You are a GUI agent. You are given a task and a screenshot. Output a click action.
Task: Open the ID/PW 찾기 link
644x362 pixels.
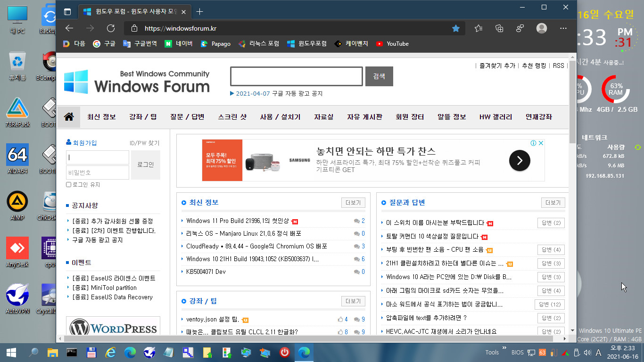(x=145, y=143)
